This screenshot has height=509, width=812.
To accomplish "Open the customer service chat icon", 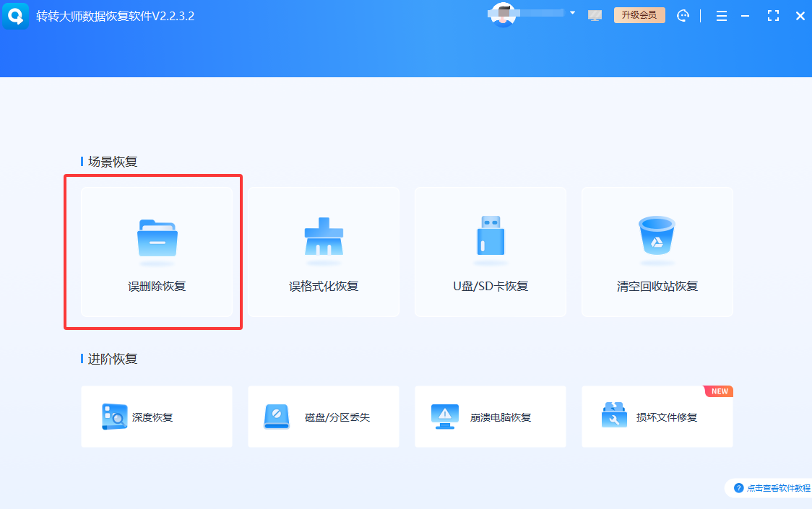I will pyautogui.click(x=683, y=16).
